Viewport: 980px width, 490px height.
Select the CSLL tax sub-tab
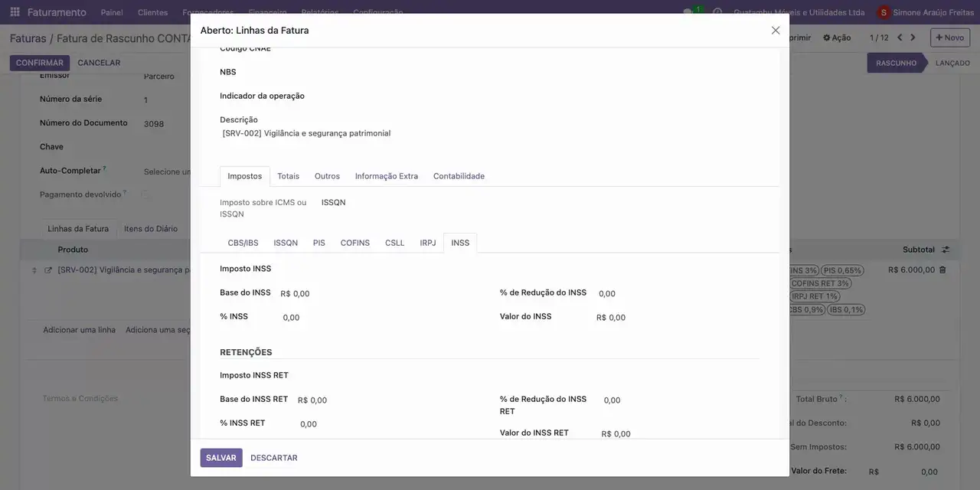tap(395, 243)
